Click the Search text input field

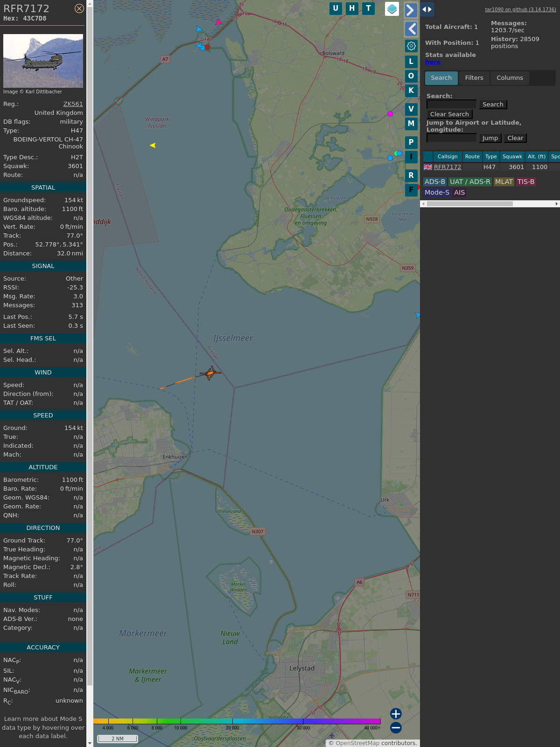[x=451, y=105]
